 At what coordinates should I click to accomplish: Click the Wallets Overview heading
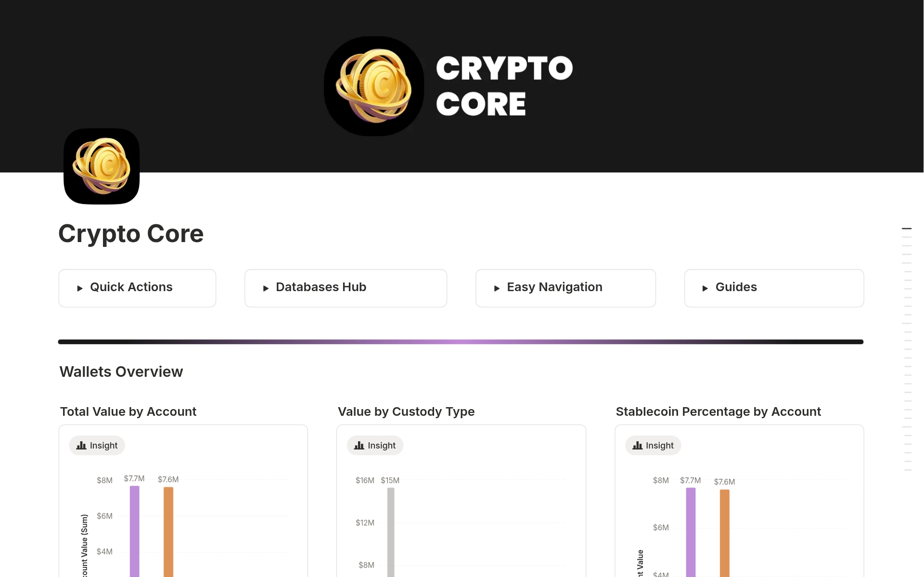pos(121,372)
